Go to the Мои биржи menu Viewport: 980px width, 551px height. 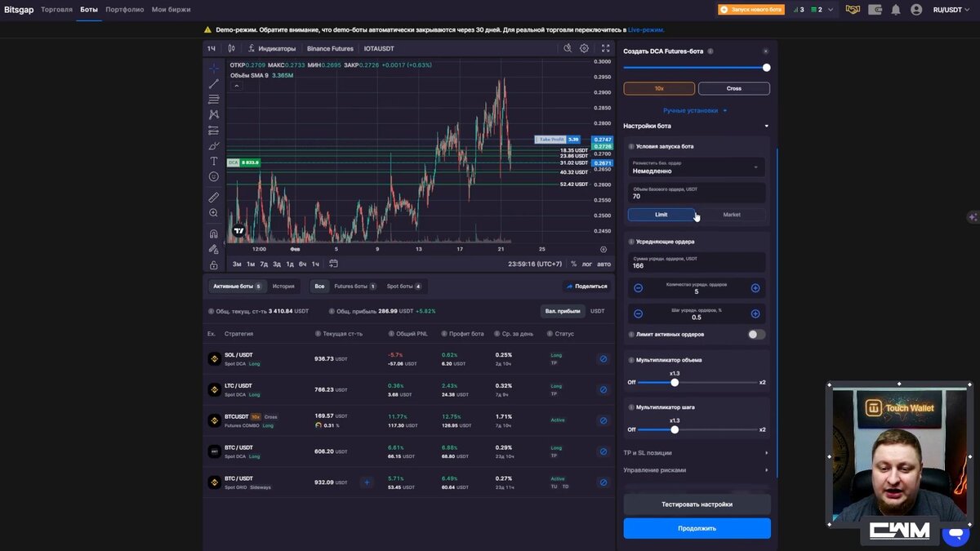pos(171,10)
